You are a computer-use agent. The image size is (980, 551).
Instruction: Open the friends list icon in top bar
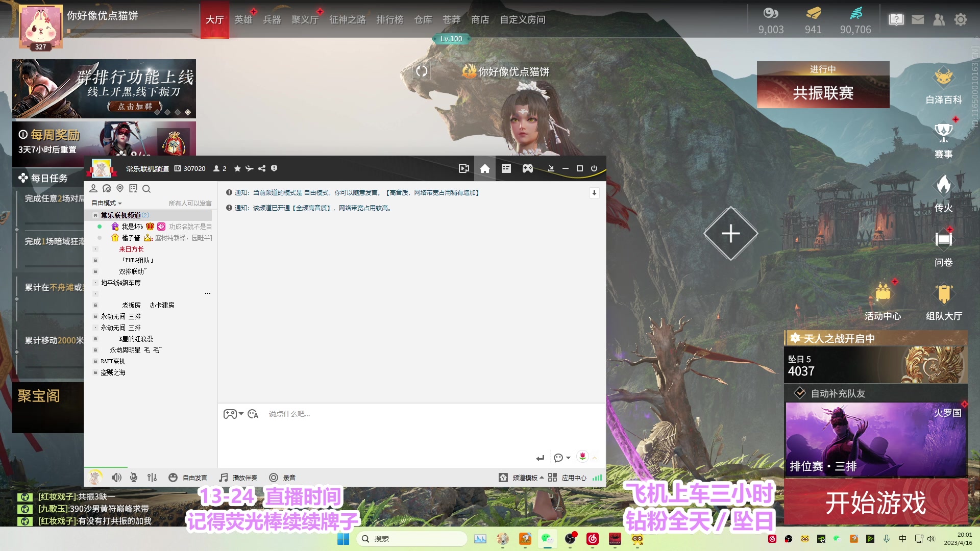tap(939, 19)
